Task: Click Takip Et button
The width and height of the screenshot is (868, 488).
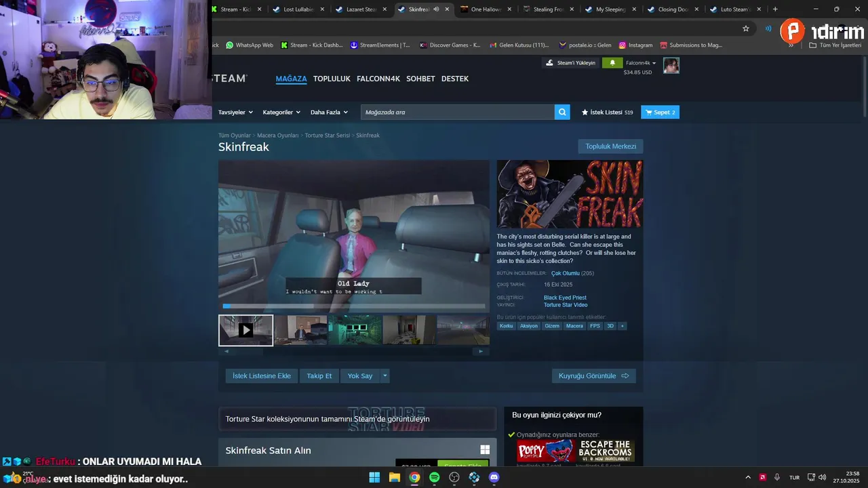Action: click(319, 375)
